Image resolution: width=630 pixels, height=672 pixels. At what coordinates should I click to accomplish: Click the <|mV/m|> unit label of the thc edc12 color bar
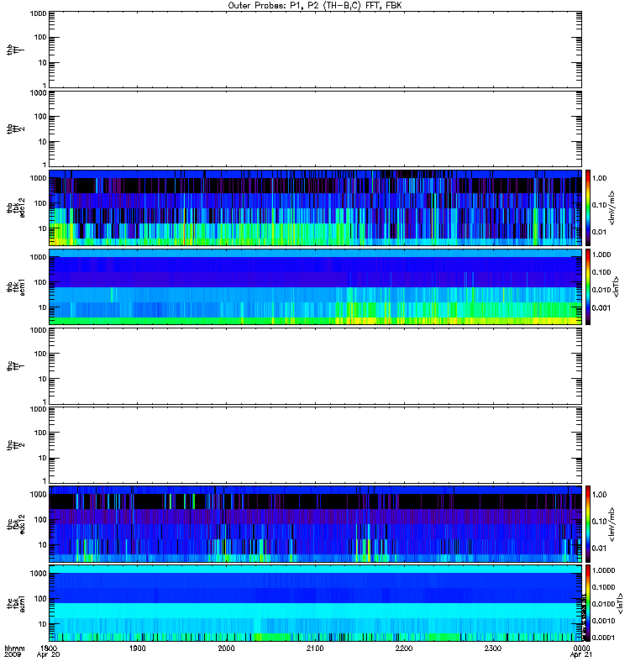pos(612,523)
